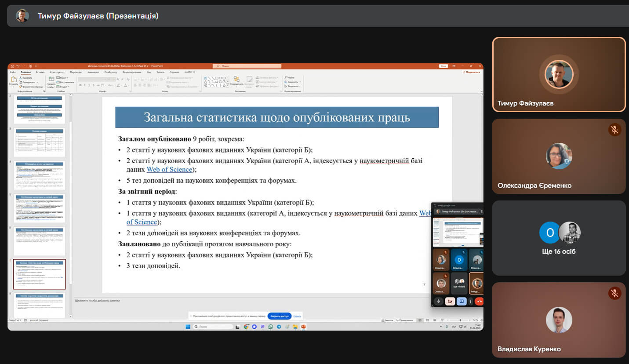The image size is (629, 364).
Task: Switch to the Конструктор ribbon tab
Action: (x=57, y=72)
